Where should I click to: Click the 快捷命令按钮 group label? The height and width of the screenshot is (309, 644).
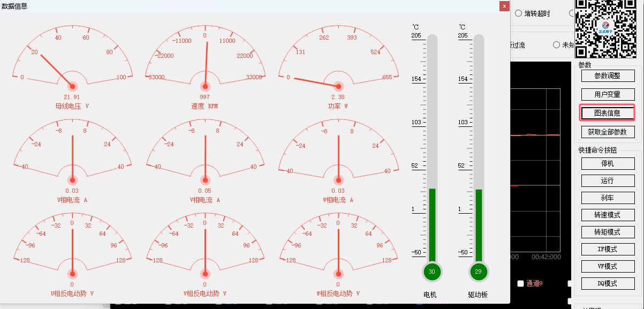[x=597, y=150]
